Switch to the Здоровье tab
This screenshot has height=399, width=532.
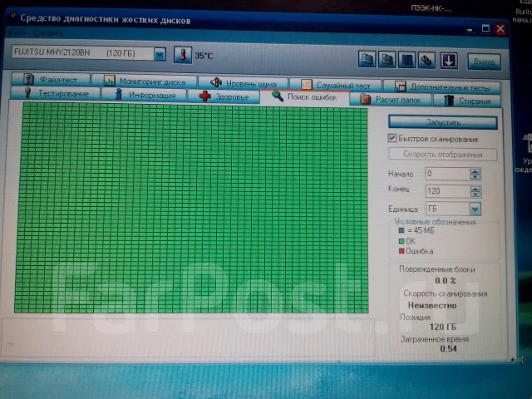224,96
